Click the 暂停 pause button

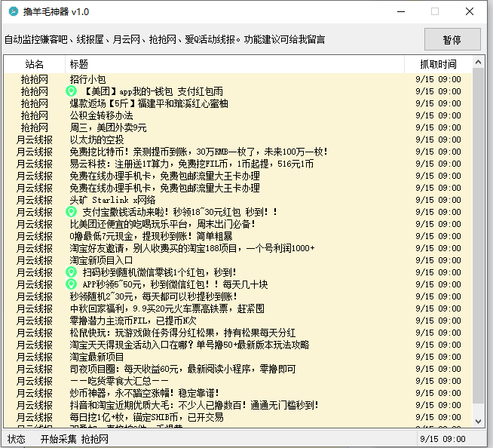452,39
